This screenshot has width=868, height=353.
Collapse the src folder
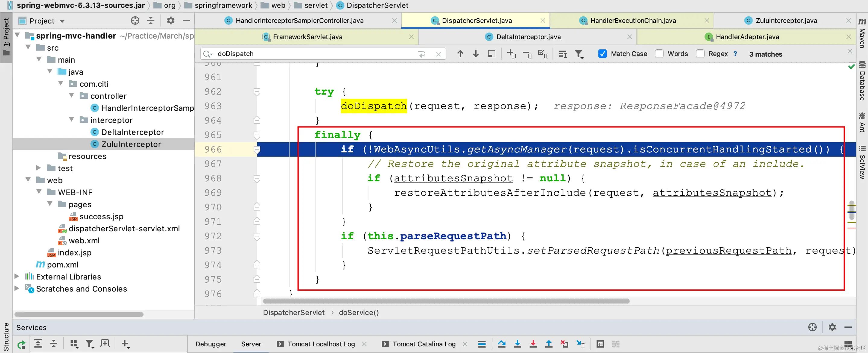pos(28,47)
